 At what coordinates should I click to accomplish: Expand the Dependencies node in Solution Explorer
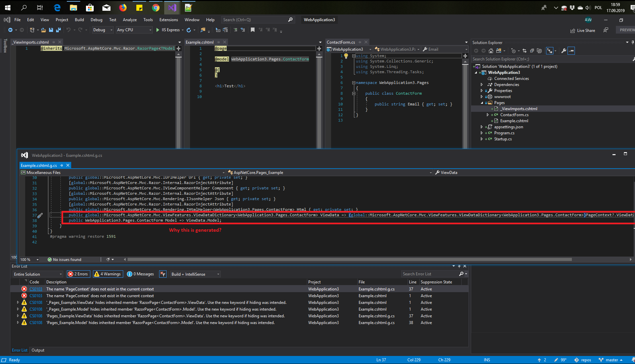point(482,84)
